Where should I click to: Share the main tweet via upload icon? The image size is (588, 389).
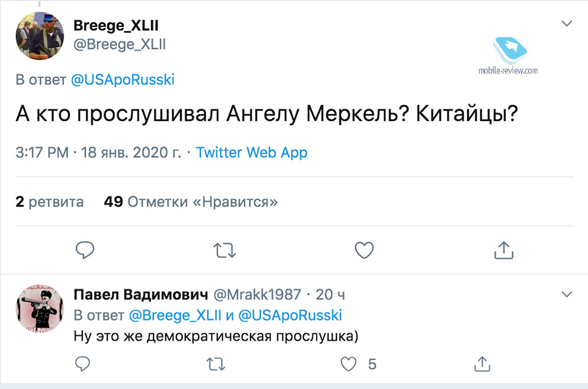point(504,250)
